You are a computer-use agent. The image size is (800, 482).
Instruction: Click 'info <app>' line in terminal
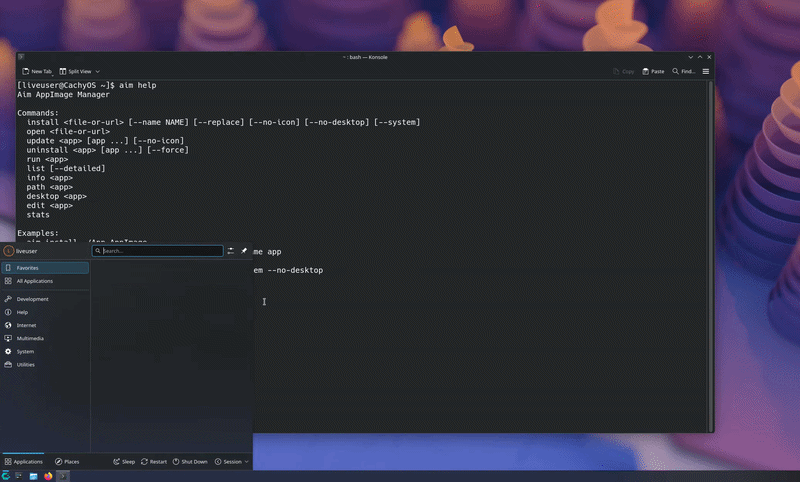pos(49,177)
